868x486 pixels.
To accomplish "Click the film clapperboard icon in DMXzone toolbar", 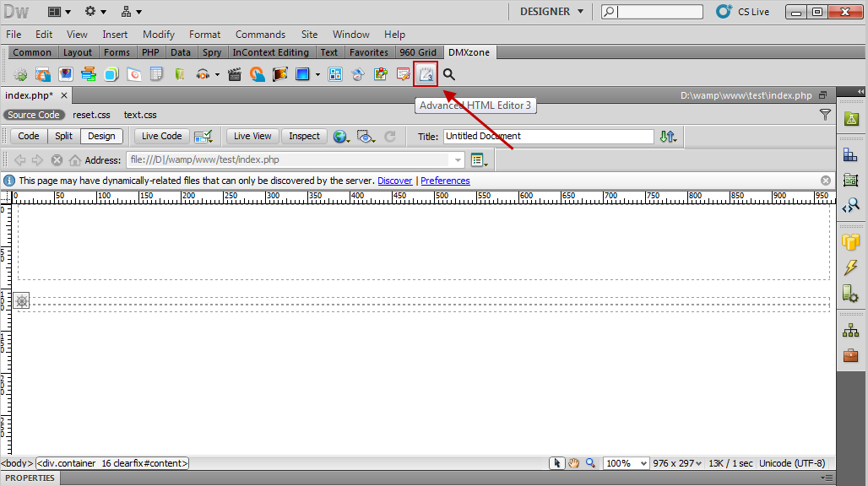I will pos(235,74).
